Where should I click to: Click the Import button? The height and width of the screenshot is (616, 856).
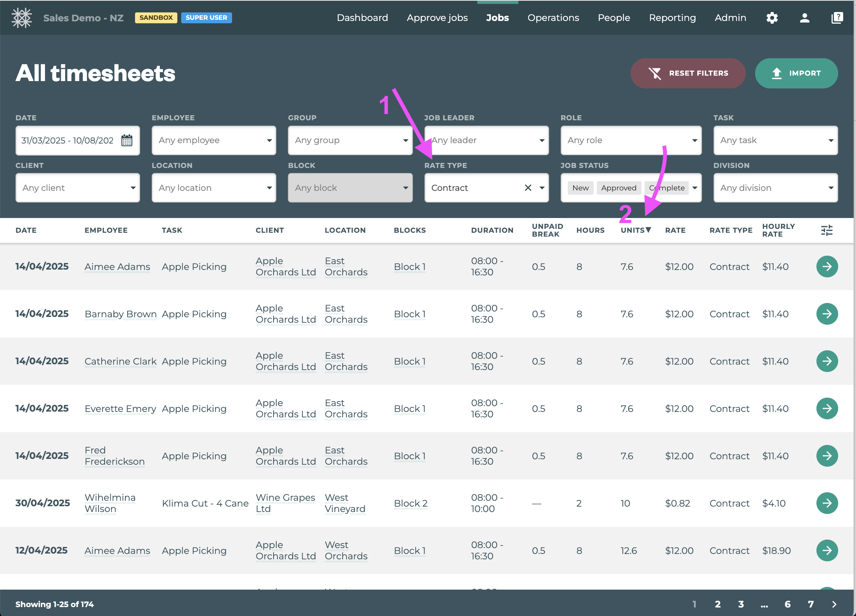click(x=796, y=73)
